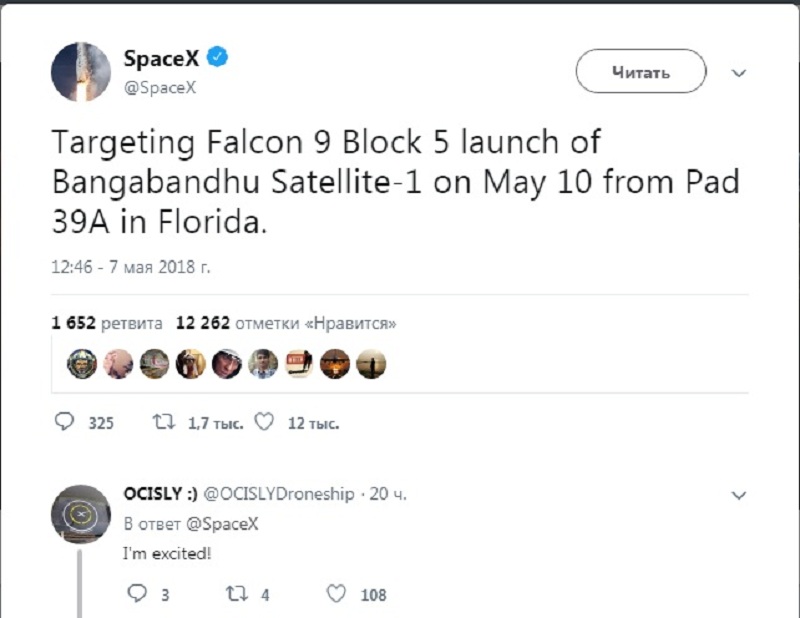Expand options chevron on OCISLY reply
This screenshot has height=618, width=800.
coord(739,495)
